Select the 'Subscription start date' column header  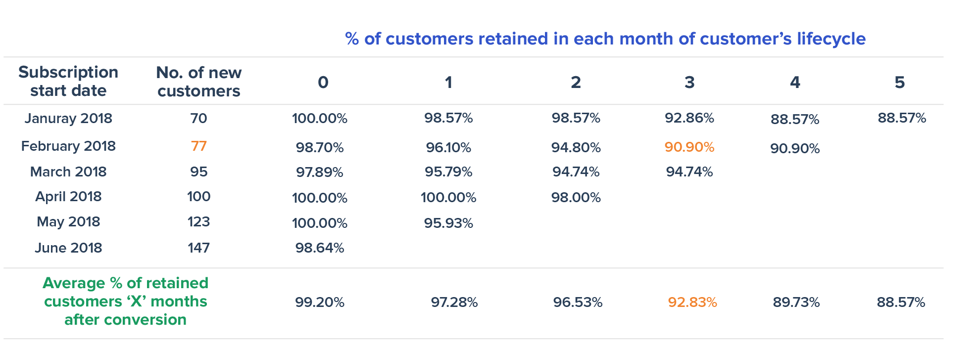coord(68,82)
